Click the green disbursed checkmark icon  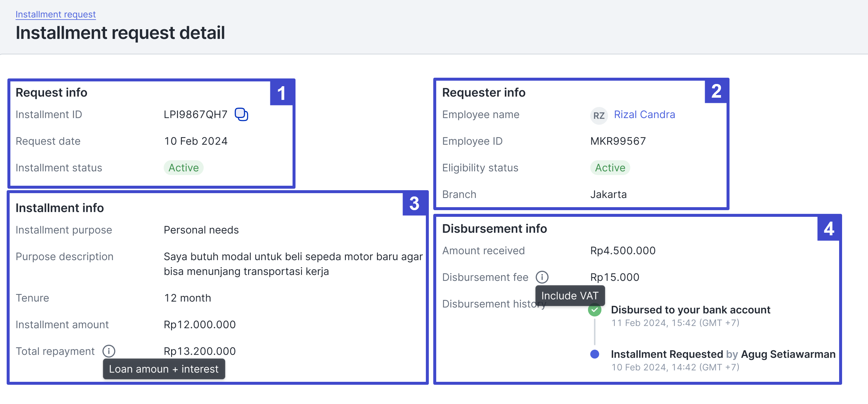coord(595,310)
